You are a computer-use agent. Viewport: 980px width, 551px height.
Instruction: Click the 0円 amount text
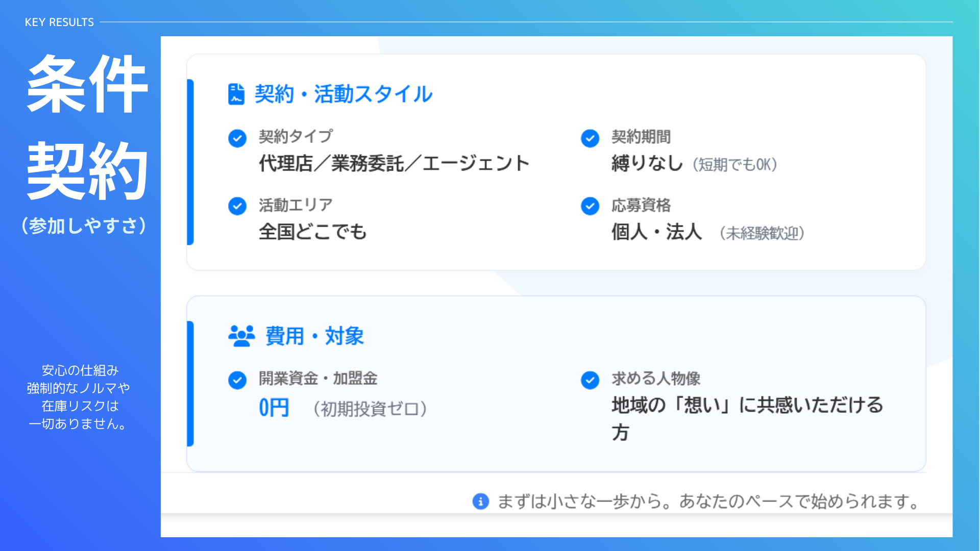[x=274, y=408]
